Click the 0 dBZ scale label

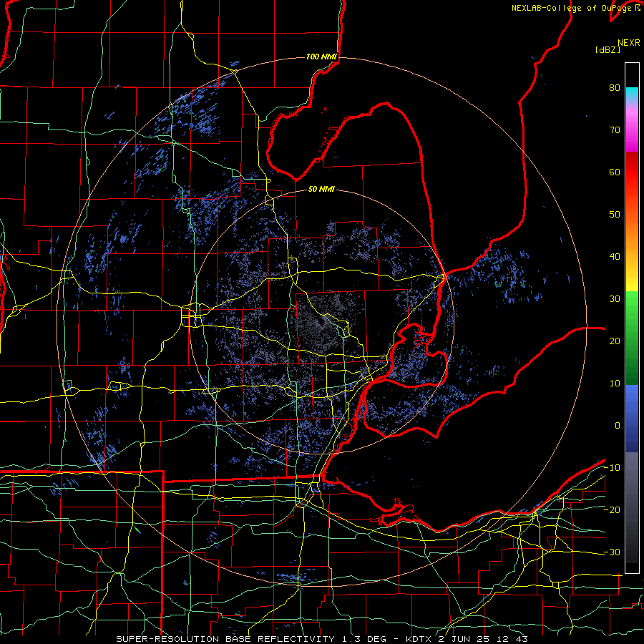(618, 426)
